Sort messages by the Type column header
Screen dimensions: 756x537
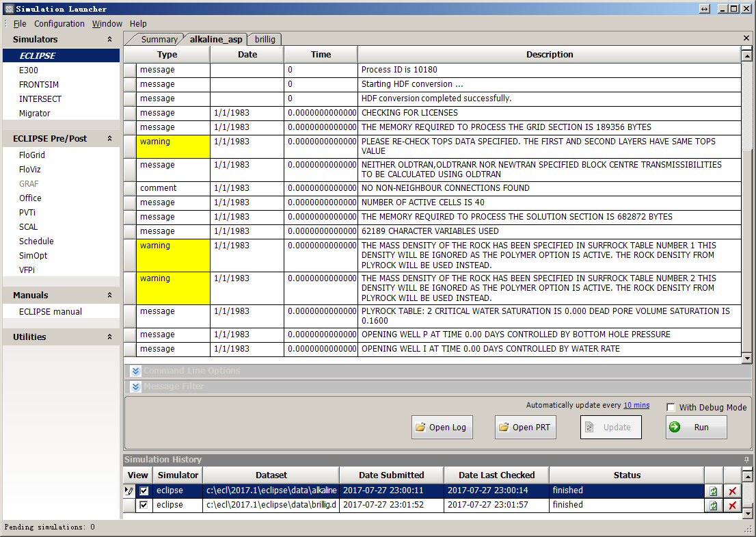tap(167, 55)
